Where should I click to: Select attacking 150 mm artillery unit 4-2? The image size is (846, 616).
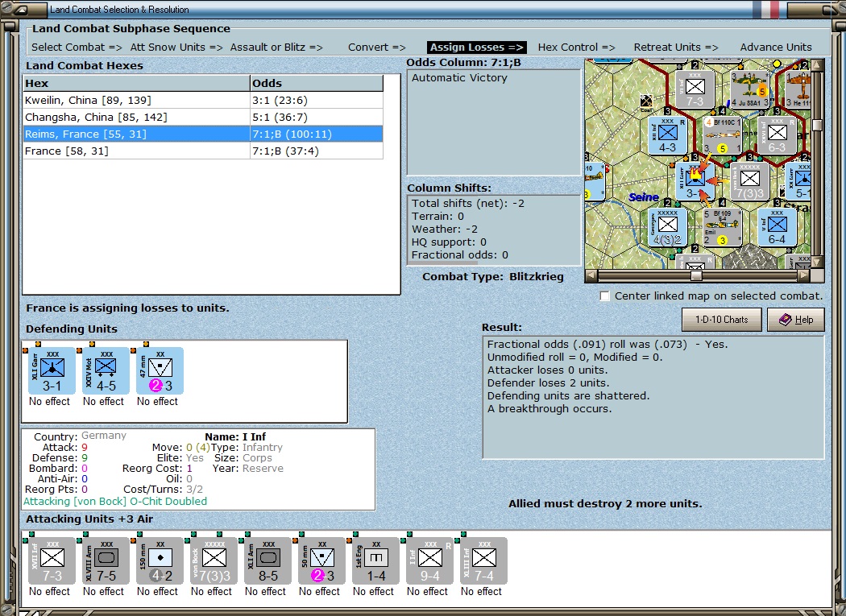160,560
